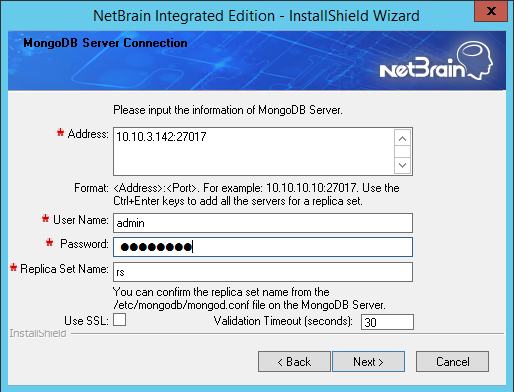Screen dimensions: 514x392
Task: Click into the Address text area
Action: click(x=253, y=151)
